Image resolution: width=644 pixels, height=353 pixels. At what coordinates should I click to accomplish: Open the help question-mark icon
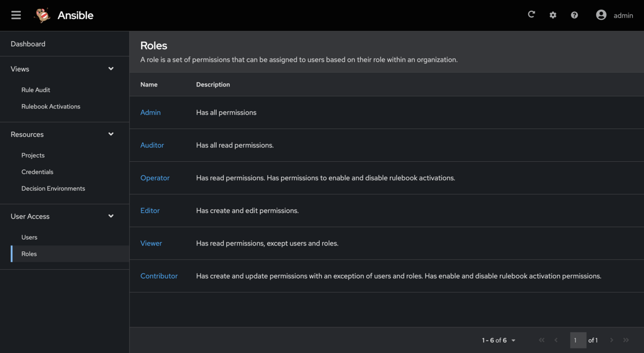pyautogui.click(x=574, y=15)
